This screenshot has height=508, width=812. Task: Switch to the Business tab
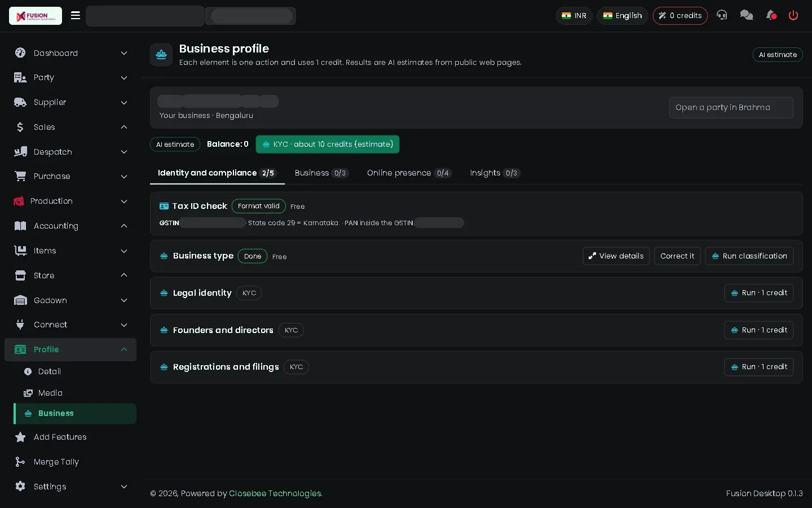[321, 173]
